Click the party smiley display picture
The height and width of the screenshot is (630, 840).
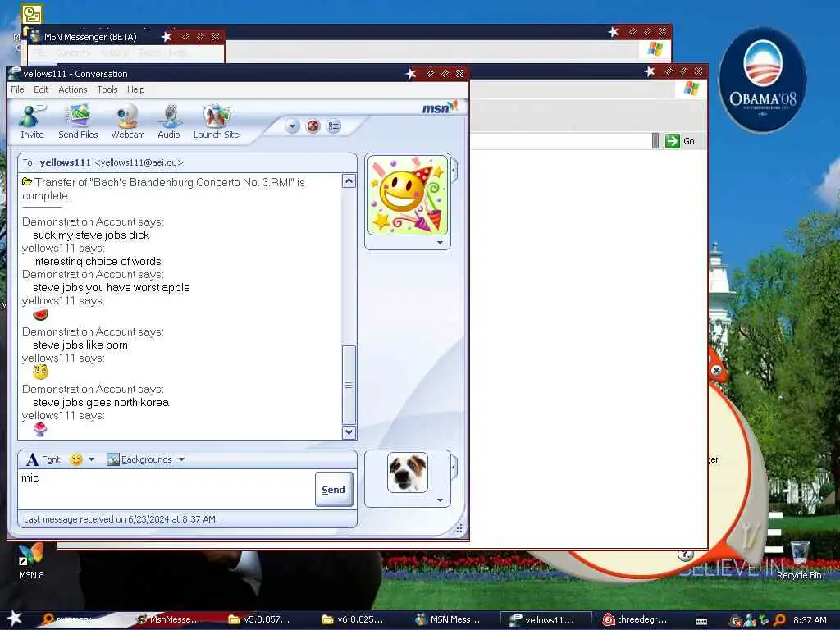[408, 195]
